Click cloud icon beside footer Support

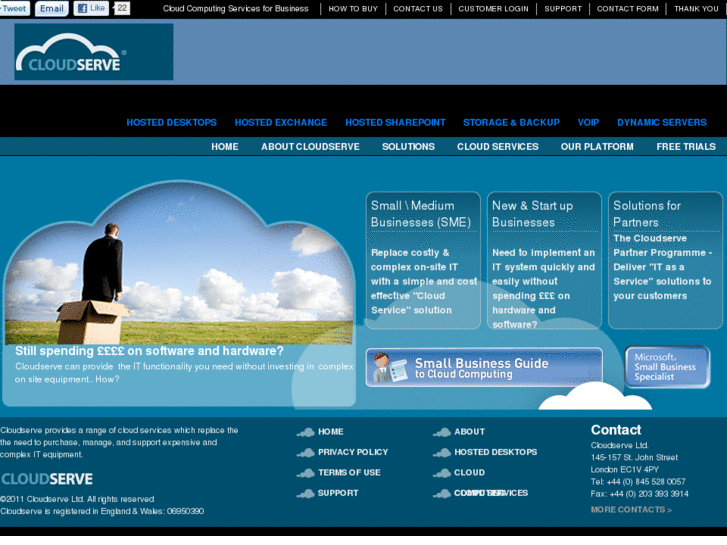306,494
